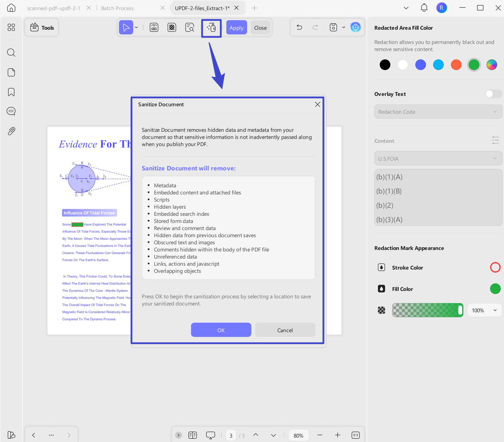Viewport: 504px width, 442px height.
Task: Open the attachments paperclip panel
Action: [x=11, y=131]
